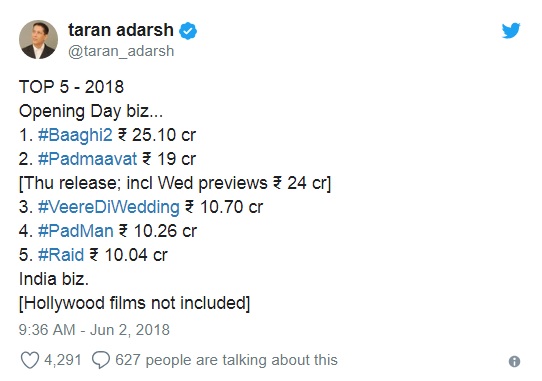542x381 pixels.
Task: Click the 'India biz.' text line
Action: 54,279
